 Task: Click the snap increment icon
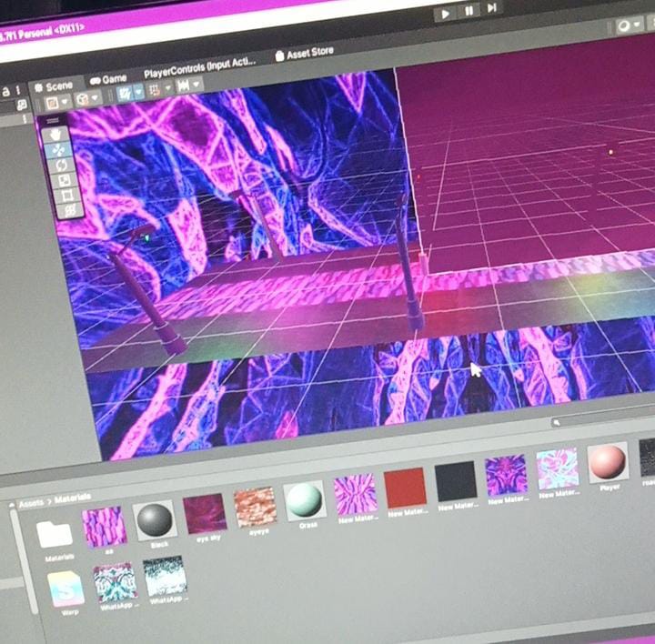click(155, 90)
